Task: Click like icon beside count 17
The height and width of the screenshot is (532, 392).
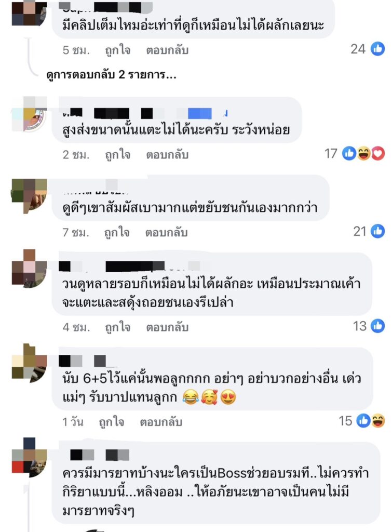Action: click(x=349, y=154)
